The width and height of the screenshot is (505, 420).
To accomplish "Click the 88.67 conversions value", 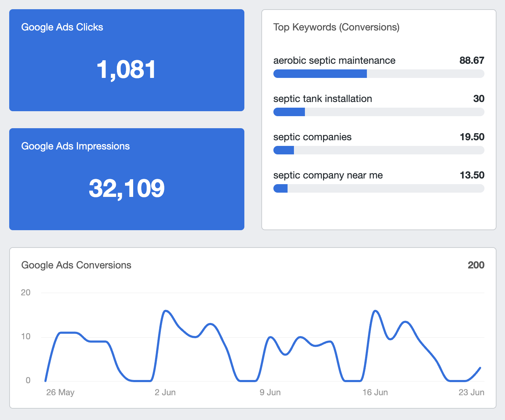I will [x=472, y=61].
